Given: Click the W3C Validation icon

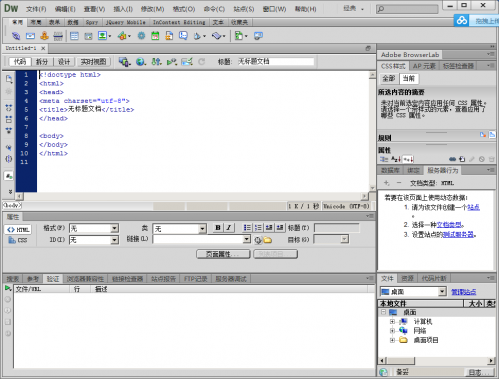Looking at the screenshot, I should click(x=171, y=62).
